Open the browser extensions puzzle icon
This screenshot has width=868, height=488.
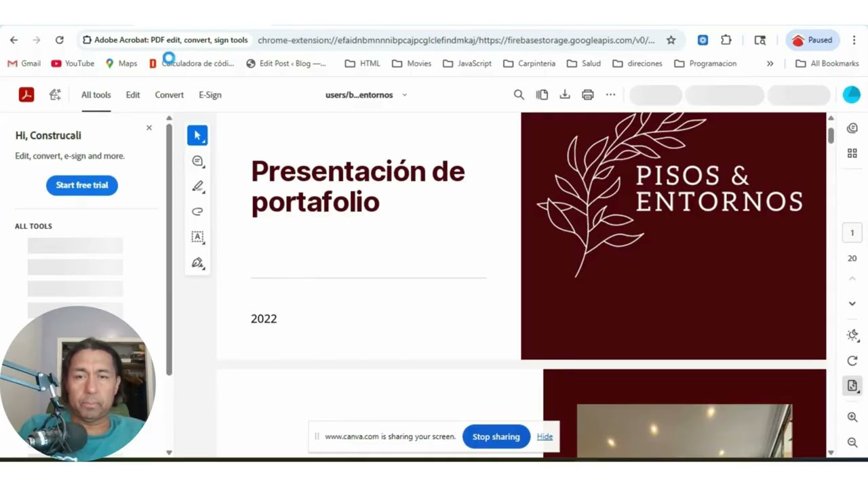726,40
